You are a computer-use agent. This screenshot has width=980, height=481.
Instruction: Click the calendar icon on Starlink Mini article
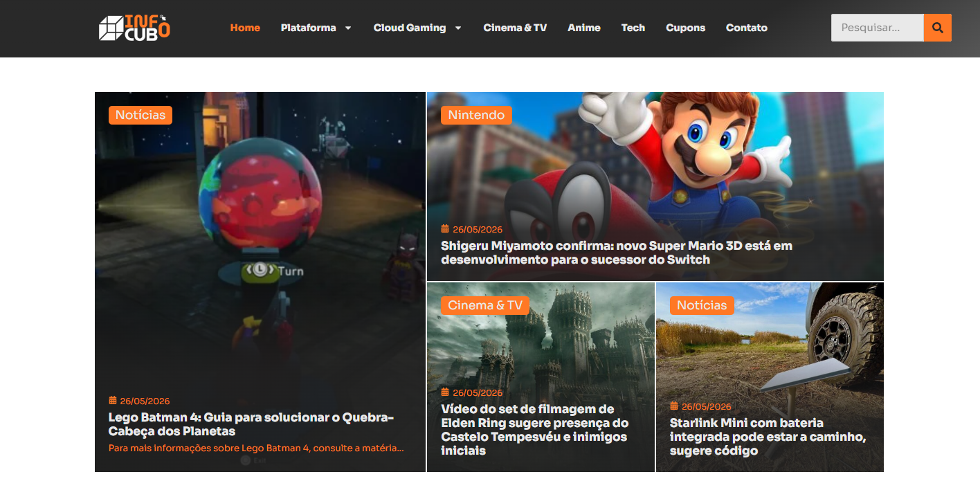click(674, 406)
